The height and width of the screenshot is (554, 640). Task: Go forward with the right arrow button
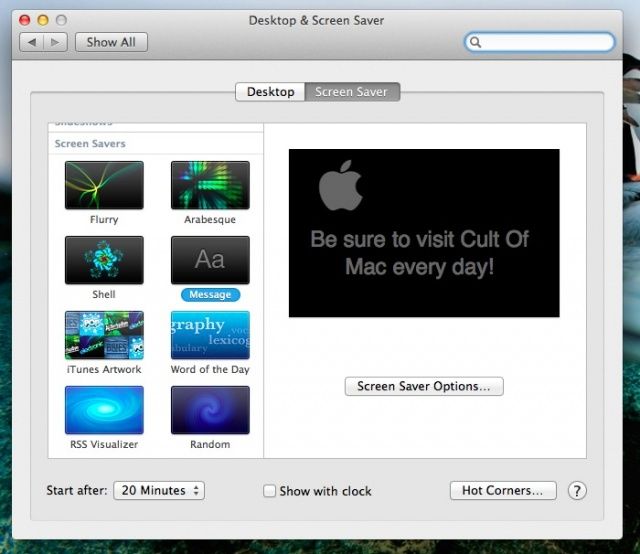pyautogui.click(x=56, y=42)
